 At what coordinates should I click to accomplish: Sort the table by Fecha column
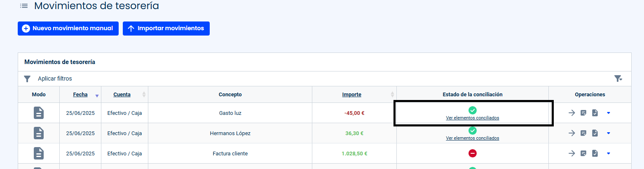pos(80,95)
